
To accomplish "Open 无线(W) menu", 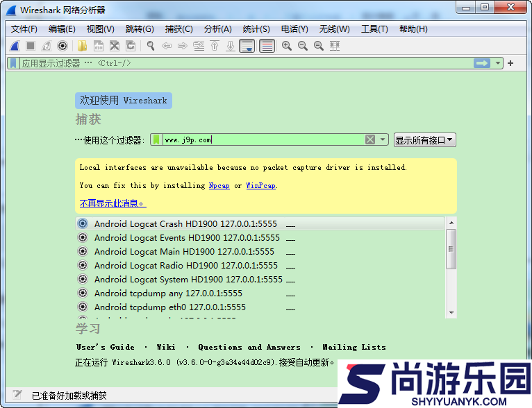I will coord(334,29).
